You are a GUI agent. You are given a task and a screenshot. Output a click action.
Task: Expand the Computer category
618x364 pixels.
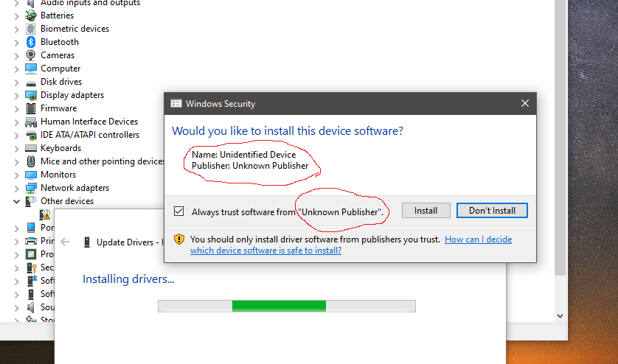point(16,69)
